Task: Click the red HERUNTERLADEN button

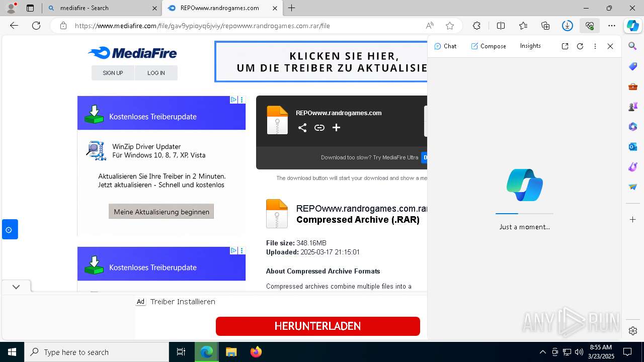Action: pyautogui.click(x=318, y=326)
